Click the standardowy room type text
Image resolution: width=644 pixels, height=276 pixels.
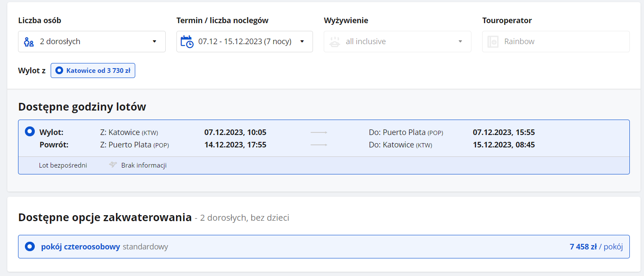coord(145,247)
